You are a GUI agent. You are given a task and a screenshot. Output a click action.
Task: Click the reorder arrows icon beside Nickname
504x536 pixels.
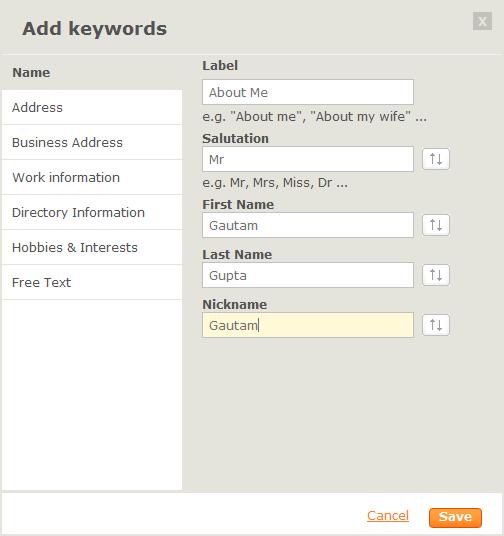[436, 325]
